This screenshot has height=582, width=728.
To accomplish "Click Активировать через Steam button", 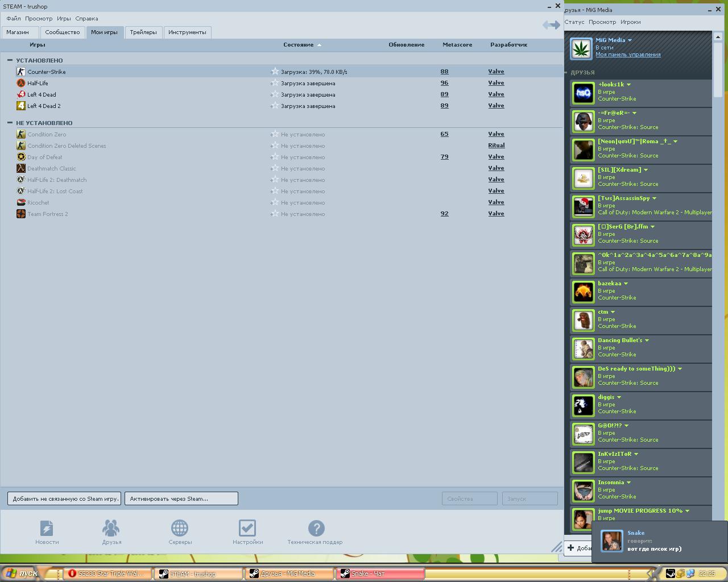I will point(181,498).
